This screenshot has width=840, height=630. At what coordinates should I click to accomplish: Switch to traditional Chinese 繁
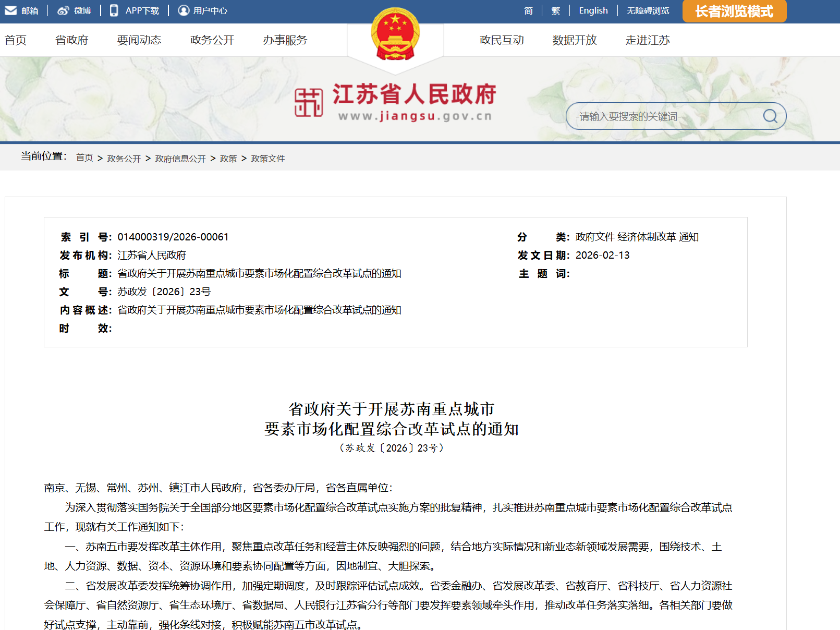click(555, 10)
